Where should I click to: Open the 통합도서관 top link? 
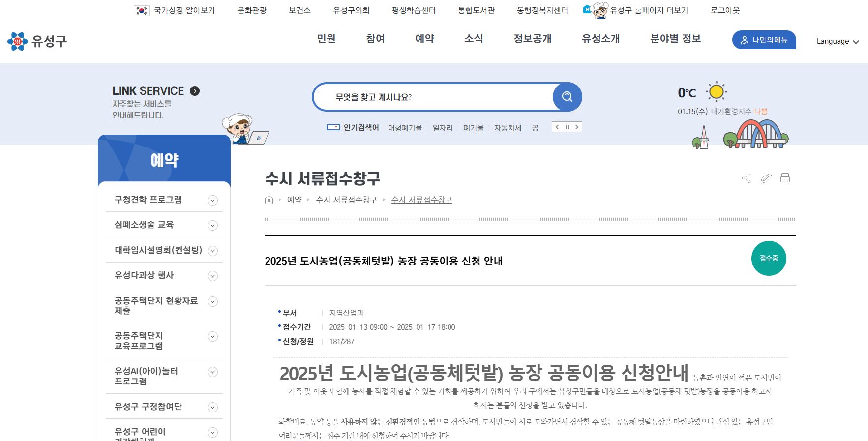tap(476, 10)
